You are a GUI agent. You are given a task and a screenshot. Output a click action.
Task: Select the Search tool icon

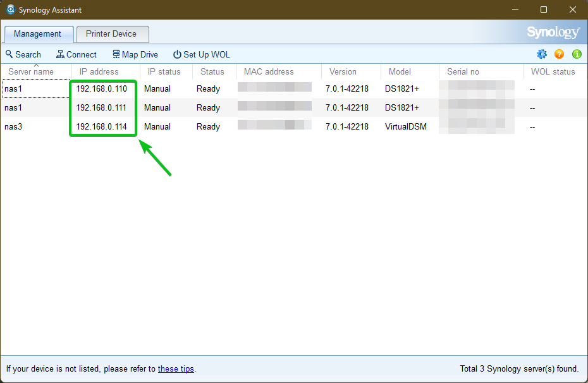pos(9,54)
